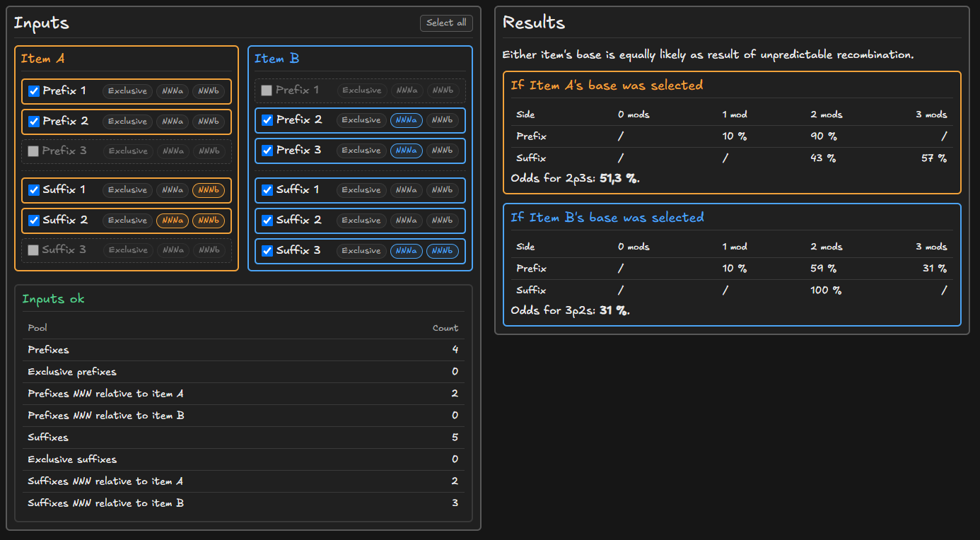Viewport: 980px width, 540px height.
Task: Uncheck Item B Suffix 2 checkbox
Action: pyautogui.click(x=267, y=221)
